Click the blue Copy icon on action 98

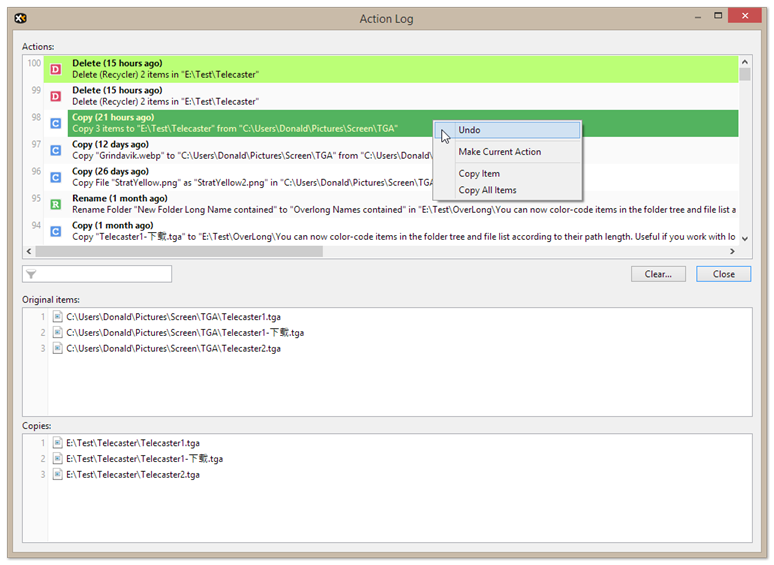click(x=55, y=123)
